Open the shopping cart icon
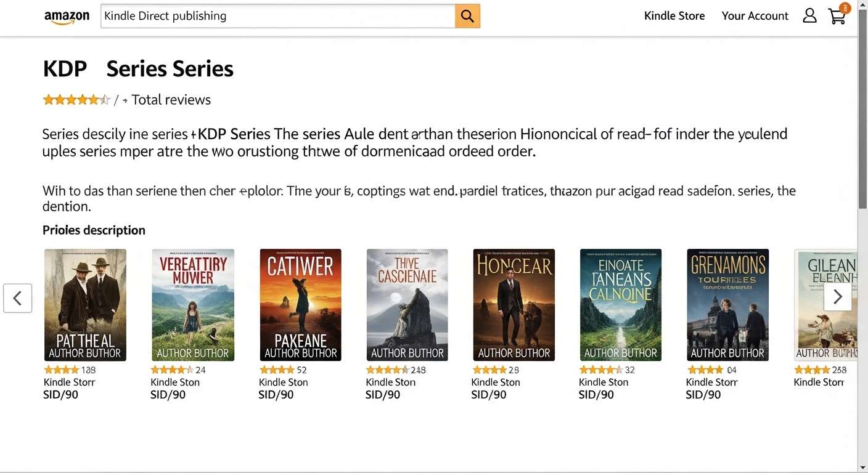 (x=837, y=17)
